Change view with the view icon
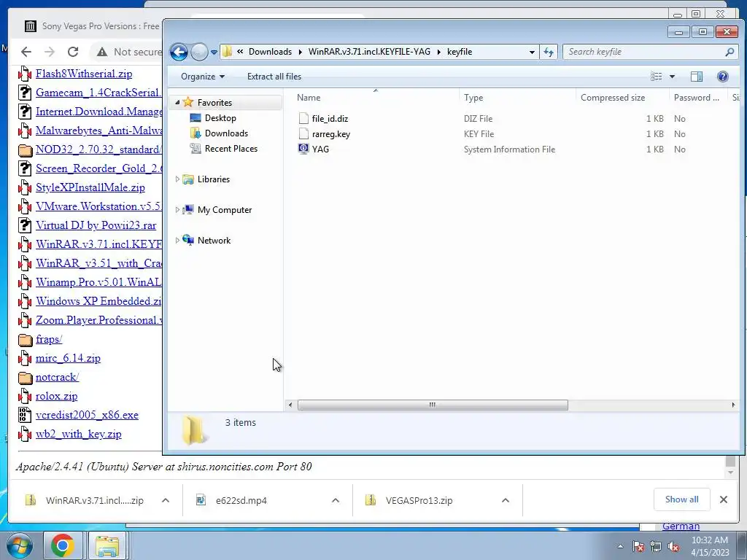The width and height of the screenshot is (747, 560). tap(657, 77)
